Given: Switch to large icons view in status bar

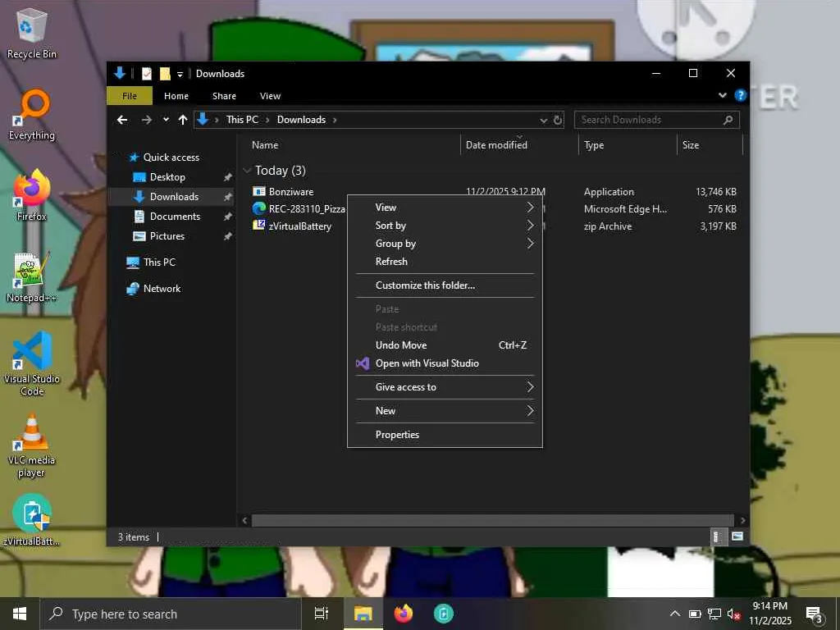Looking at the screenshot, I should tap(737, 536).
